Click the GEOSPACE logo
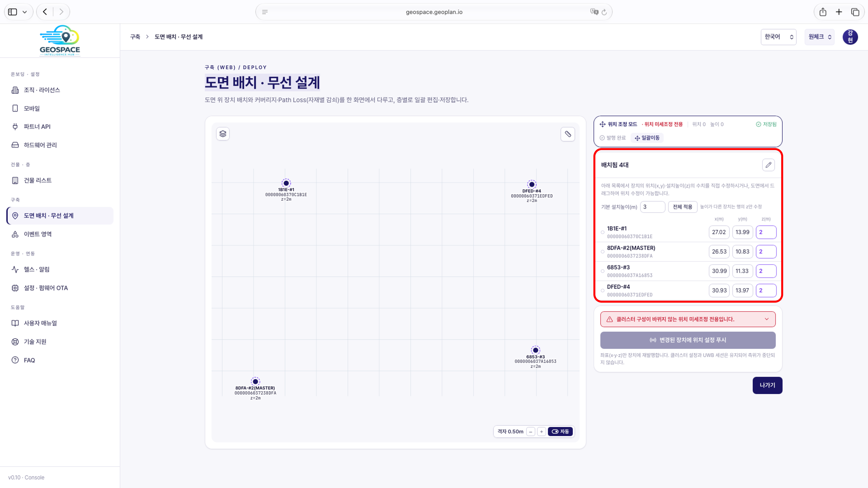 click(x=60, y=40)
